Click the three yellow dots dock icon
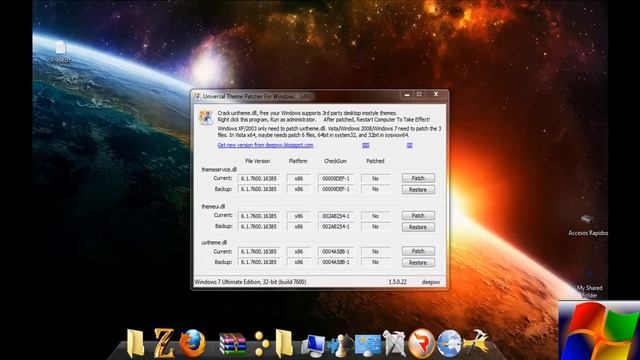The width and height of the screenshot is (640, 360). (x=261, y=343)
